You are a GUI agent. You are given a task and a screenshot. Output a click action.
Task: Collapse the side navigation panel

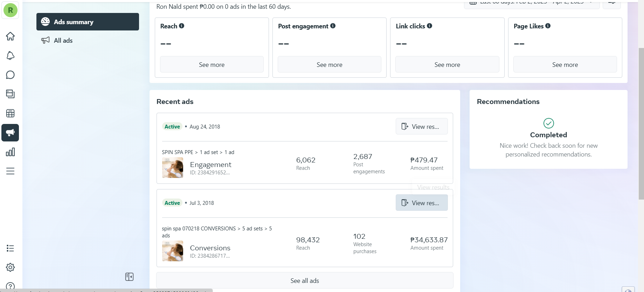(x=129, y=277)
